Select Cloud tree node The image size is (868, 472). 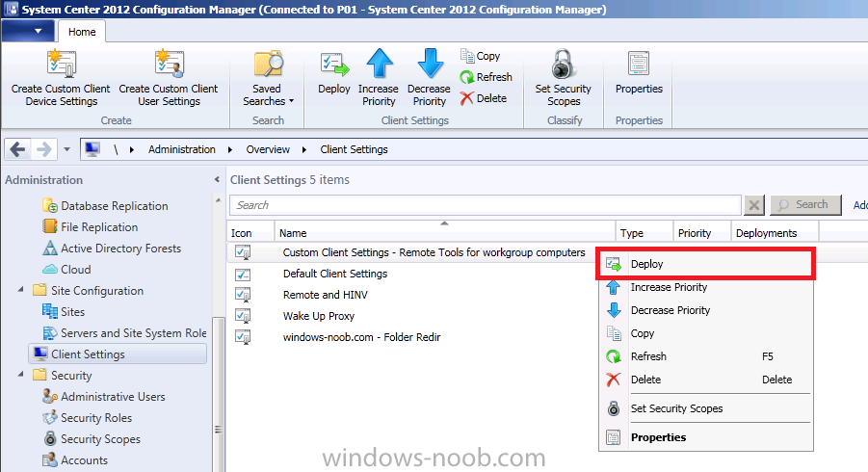click(x=66, y=270)
